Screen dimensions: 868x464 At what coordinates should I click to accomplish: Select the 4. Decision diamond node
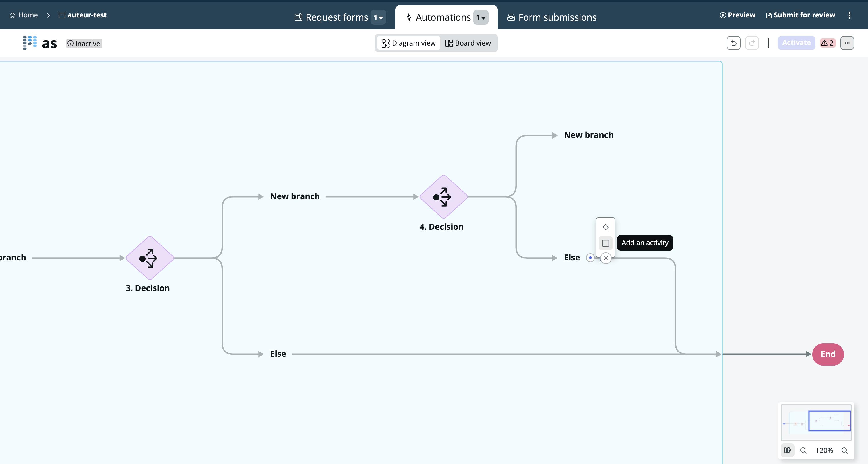443,197
